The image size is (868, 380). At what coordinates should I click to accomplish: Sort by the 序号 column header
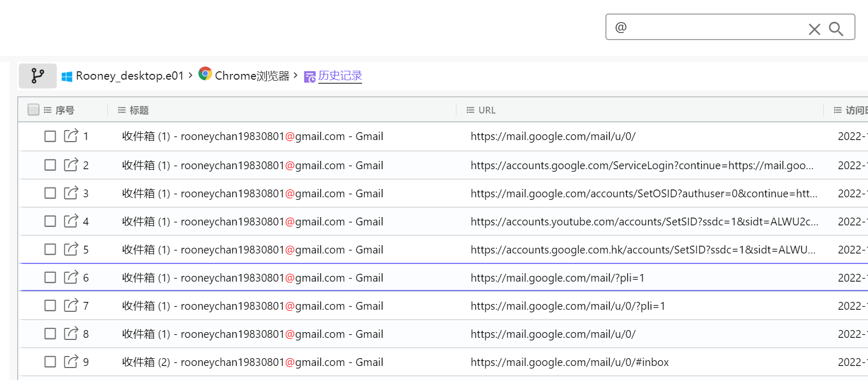pos(65,110)
